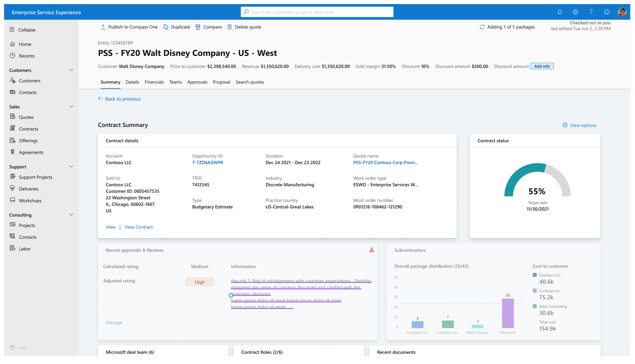This screenshot has width=635, height=364.
Task: Click the High adjusted rating badge
Action: pos(199,282)
